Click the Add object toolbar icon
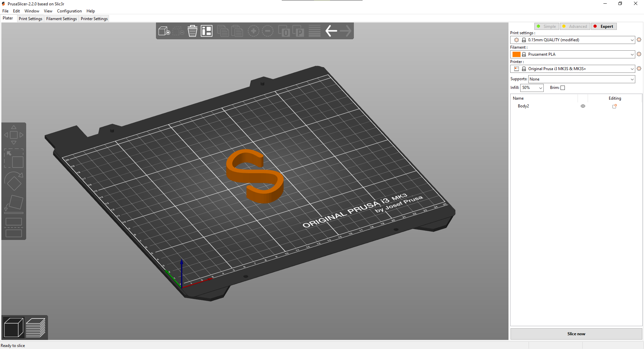 [164, 31]
